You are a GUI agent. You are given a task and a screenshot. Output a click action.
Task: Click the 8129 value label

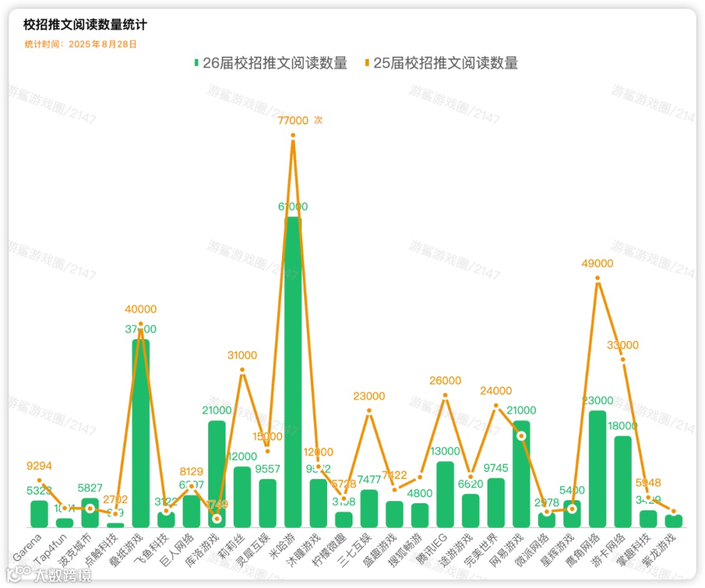click(x=191, y=471)
